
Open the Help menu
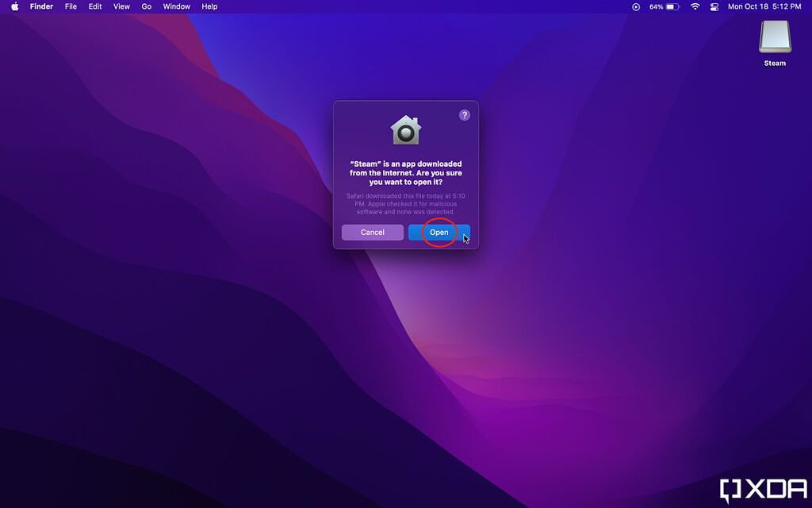(209, 6)
